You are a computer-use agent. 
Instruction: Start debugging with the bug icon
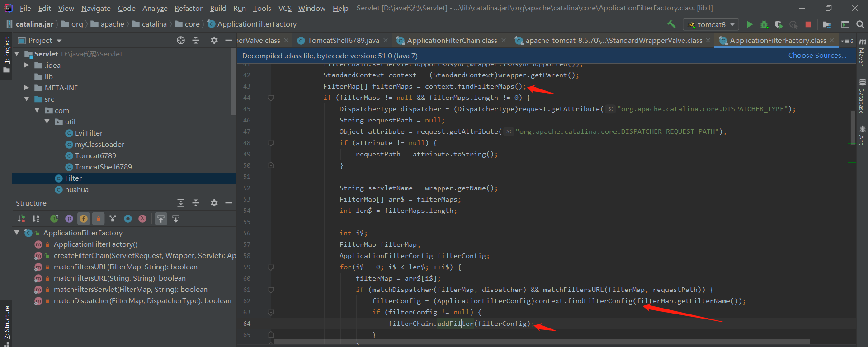(764, 24)
